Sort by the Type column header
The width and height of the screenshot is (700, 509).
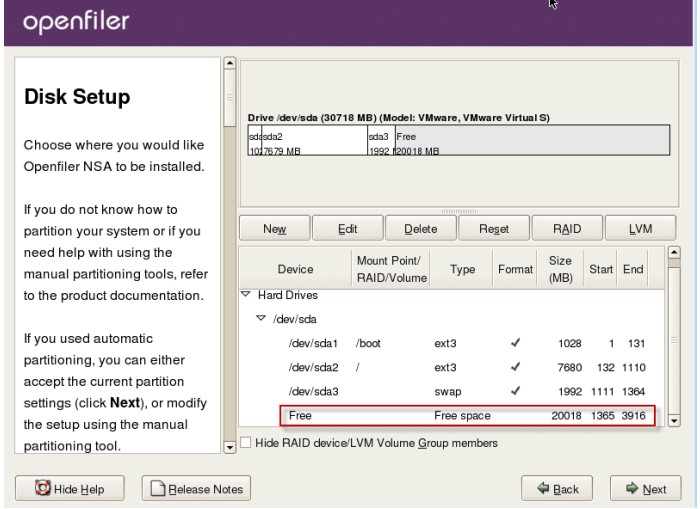click(x=462, y=269)
